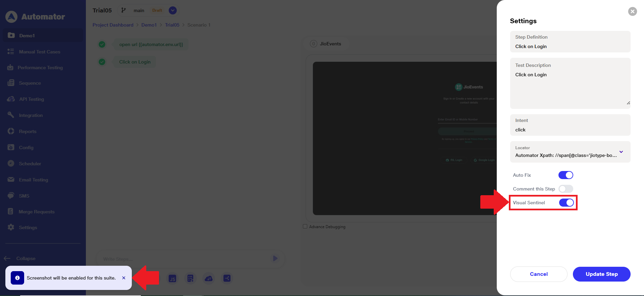Click the JS script icon in toolbar

click(x=172, y=279)
